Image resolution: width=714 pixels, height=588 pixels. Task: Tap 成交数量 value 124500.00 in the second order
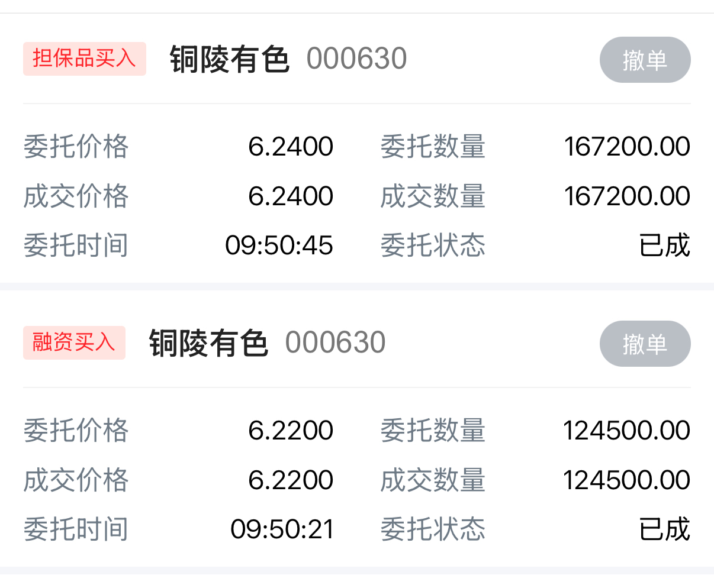click(626, 480)
